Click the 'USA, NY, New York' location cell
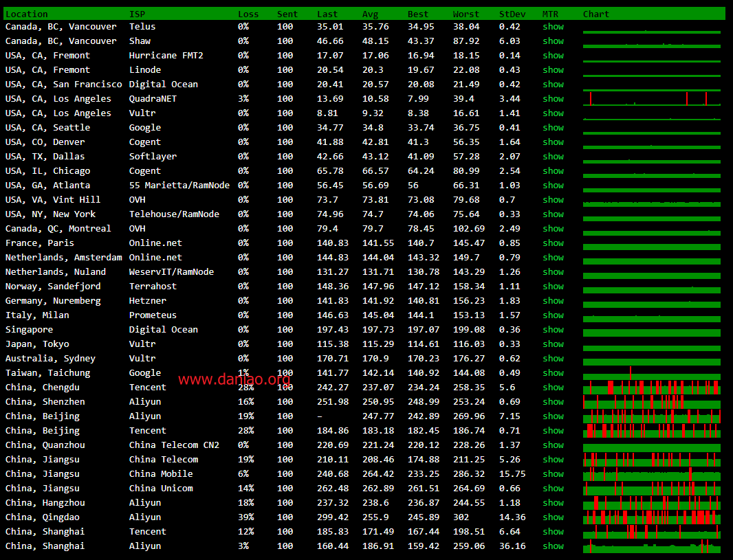 point(50,214)
